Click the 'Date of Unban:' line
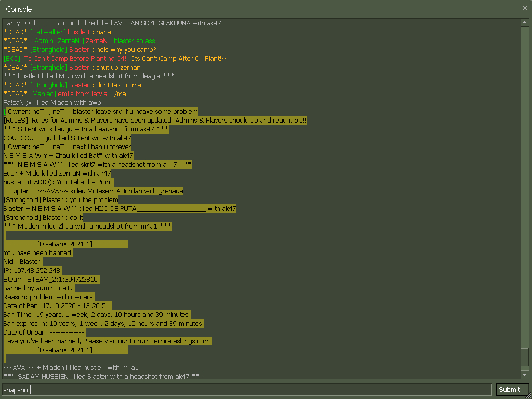Image resolution: width=532 pixels, height=399 pixels. pos(45,332)
